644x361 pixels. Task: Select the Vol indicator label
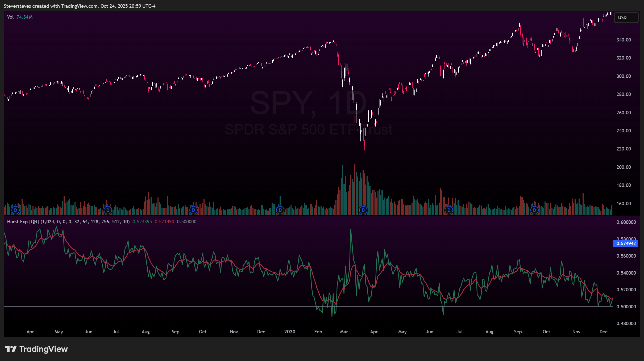tap(10, 17)
